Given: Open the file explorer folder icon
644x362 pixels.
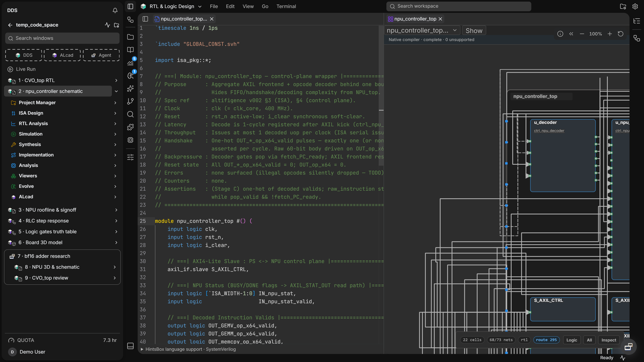Looking at the screenshot, I should (x=130, y=37).
